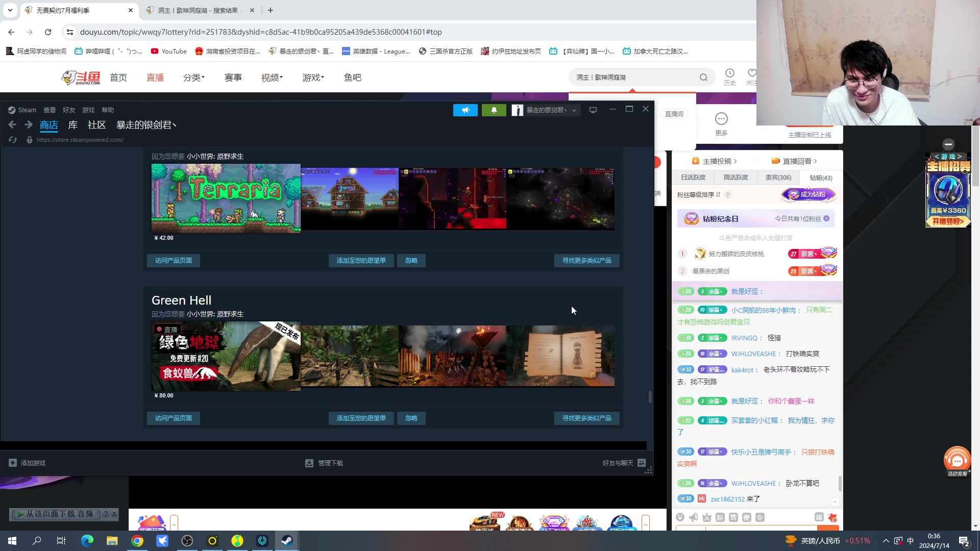This screenshot has width=980, height=551.
Task: Toggle fan level sort order
Action: tap(718, 194)
